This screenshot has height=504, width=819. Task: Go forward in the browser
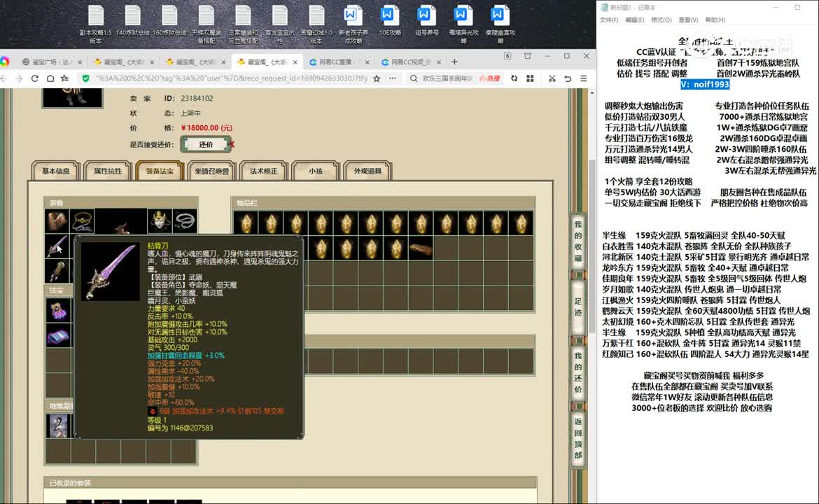(x=20, y=78)
